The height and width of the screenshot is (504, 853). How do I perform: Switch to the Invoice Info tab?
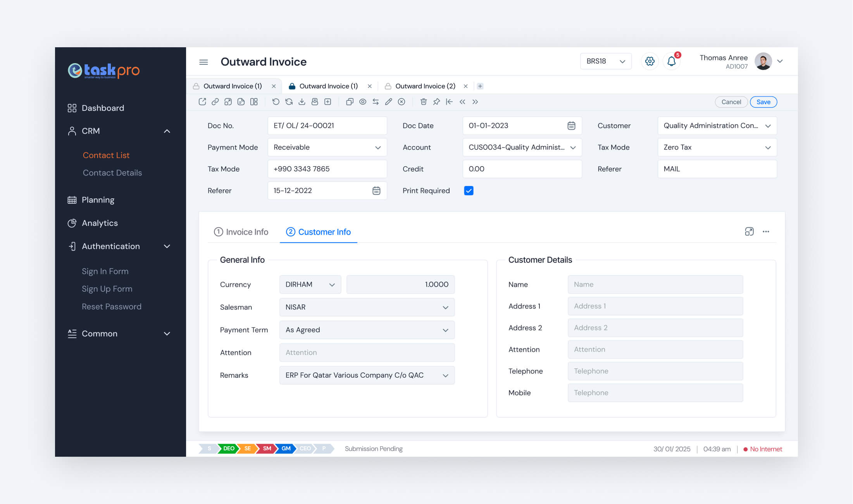[241, 232]
